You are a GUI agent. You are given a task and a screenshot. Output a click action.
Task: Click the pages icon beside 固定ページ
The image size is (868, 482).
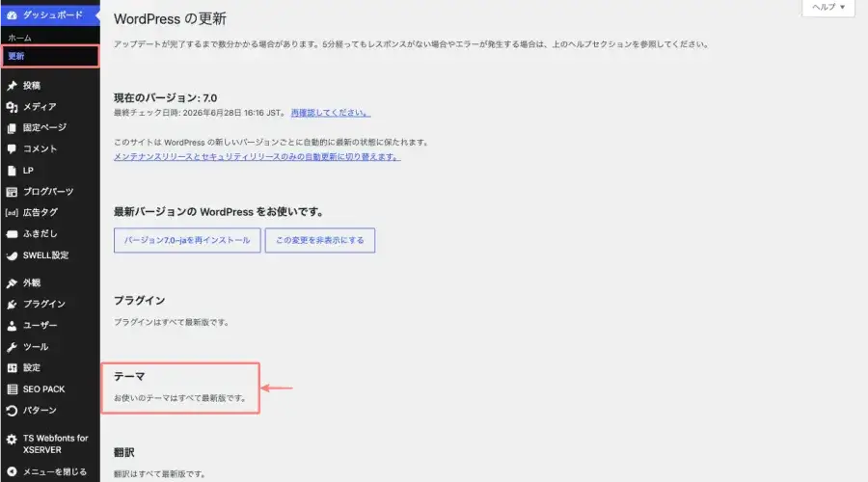(x=12, y=128)
